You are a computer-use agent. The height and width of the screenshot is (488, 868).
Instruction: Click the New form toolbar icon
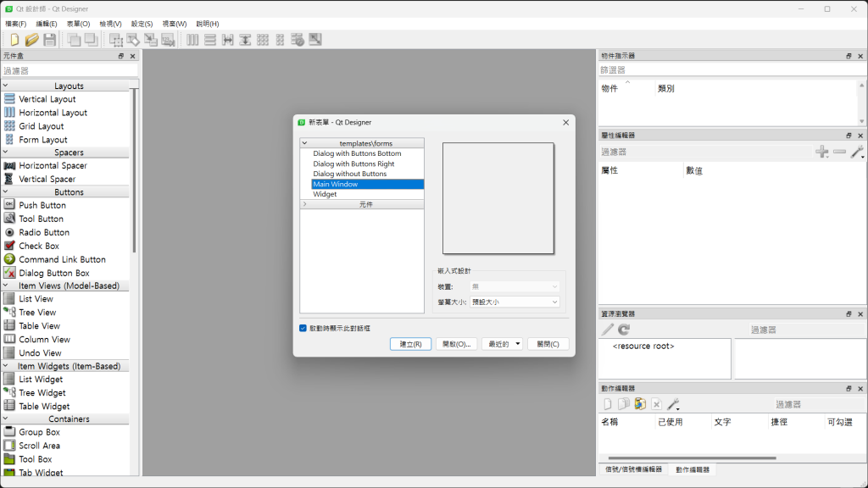tap(14, 39)
